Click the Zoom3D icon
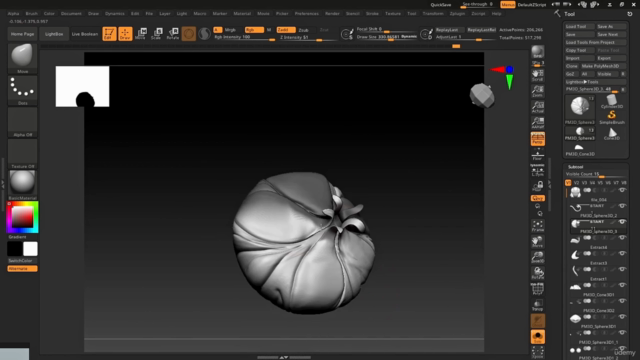Viewport: 640px width, 360px height. pos(538,257)
